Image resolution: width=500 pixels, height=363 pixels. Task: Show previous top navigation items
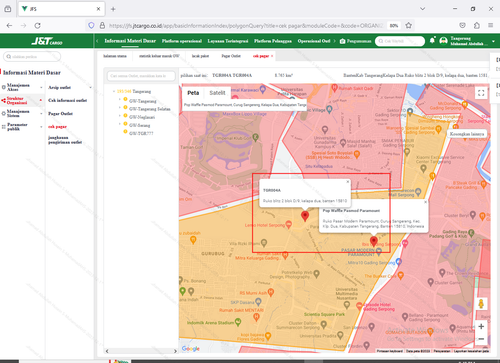pos(97,41)
